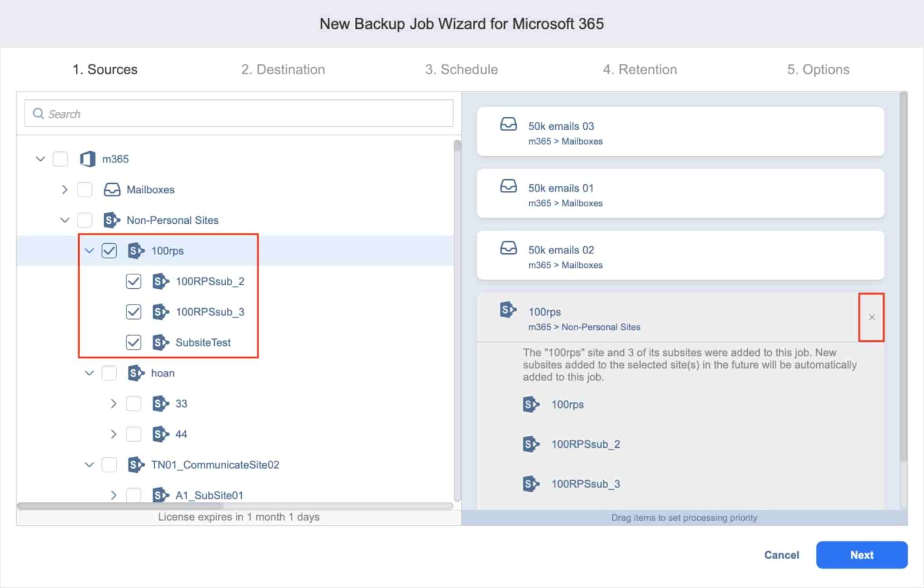Click the search magnifier icon in the search box
The height and width of the screenshot is (588, 924).
point(38,113)
